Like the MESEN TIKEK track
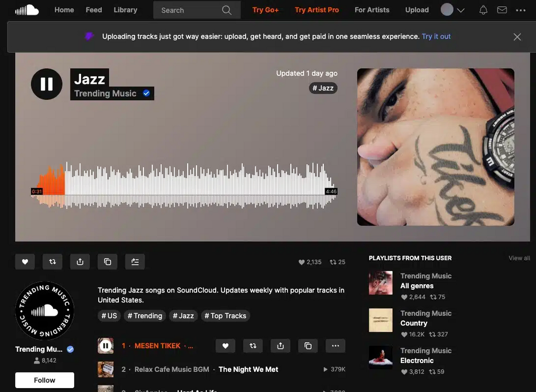Viewport: 536px width, 392px height. pos(225,346)
